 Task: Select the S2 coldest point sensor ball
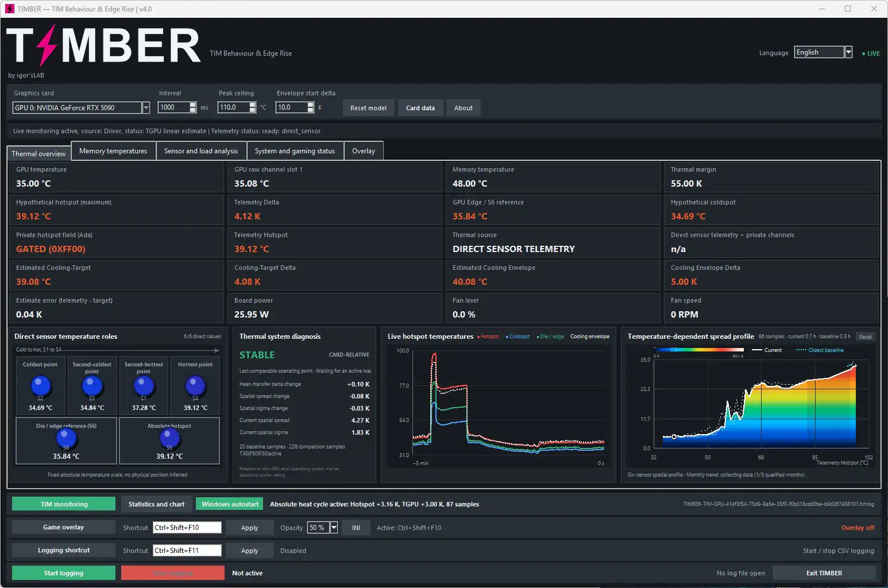(x=40, y=386)
